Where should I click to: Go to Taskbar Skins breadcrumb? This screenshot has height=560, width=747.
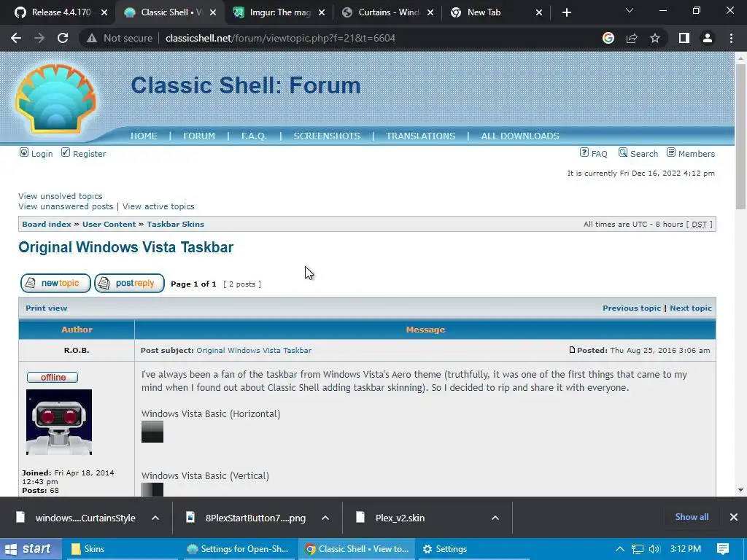click(x=175, y=225)
